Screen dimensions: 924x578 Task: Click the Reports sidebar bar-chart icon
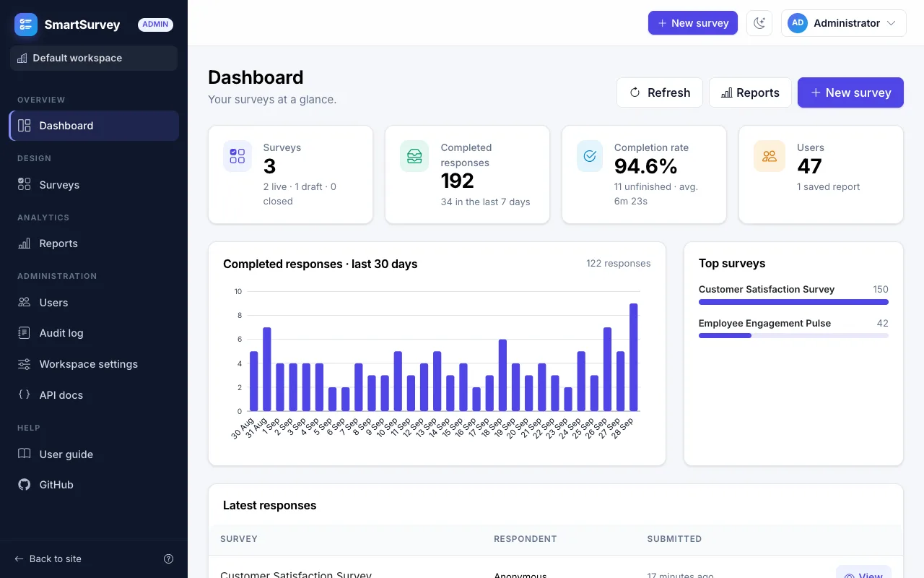(x=25, y=243)
